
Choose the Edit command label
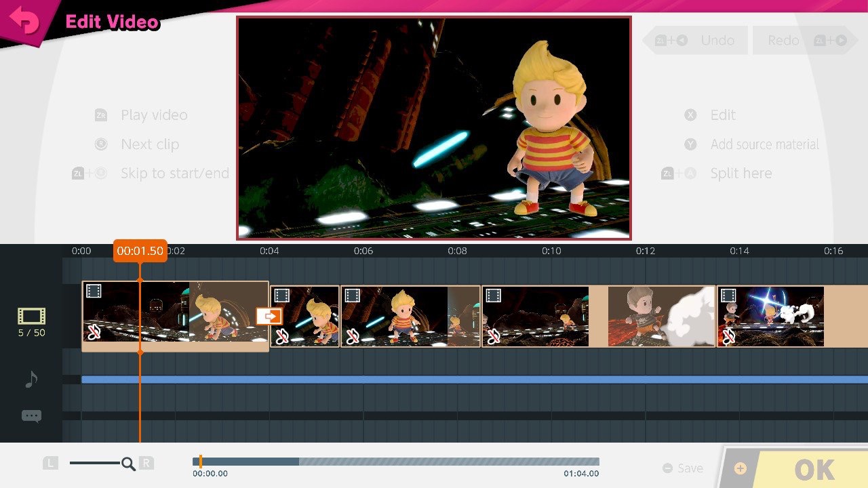click(723, 115)
